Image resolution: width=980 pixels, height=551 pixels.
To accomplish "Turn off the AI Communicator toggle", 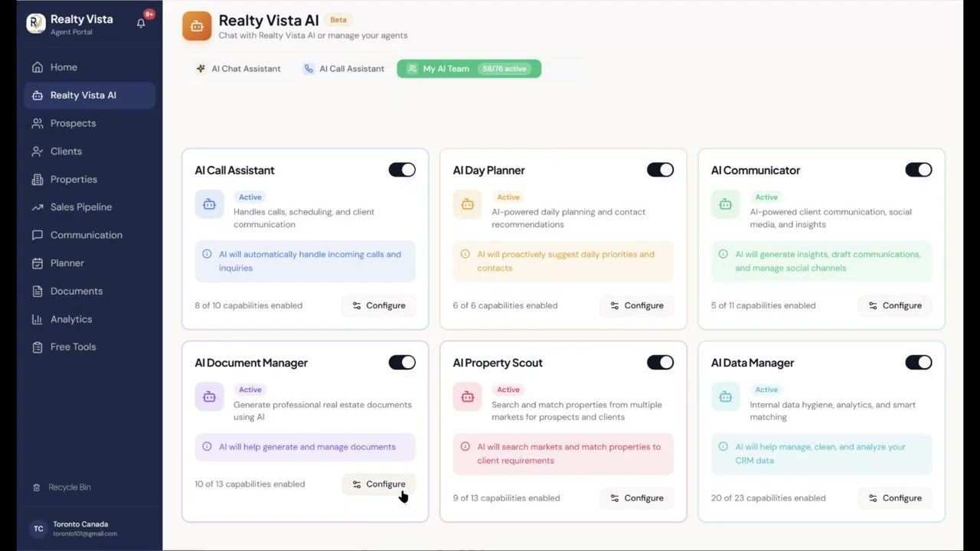I will pyautogui.click(x=918, y=170).
